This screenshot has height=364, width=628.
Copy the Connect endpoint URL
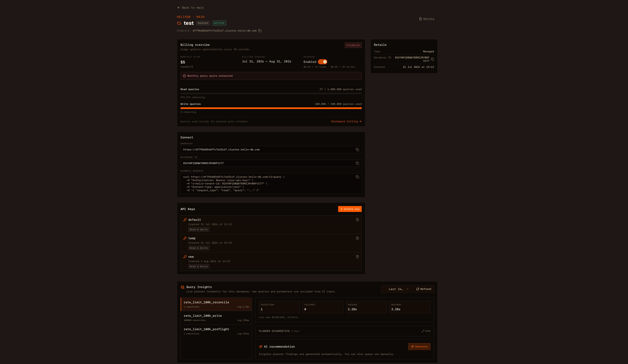pyautogui.click(x=357, y=150)
